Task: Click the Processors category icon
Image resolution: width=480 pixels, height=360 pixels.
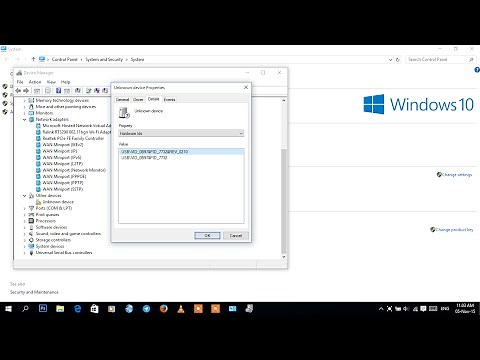Action: click(x=31, y=221)
